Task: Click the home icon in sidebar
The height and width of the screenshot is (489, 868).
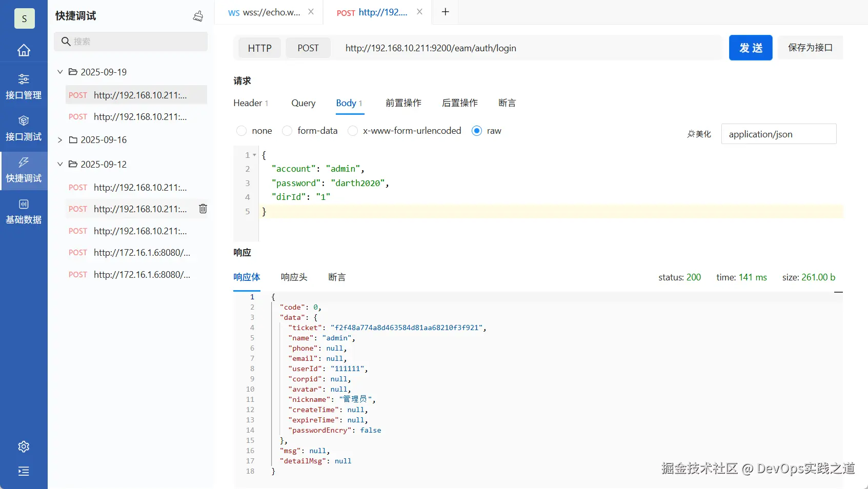Action: (24, 50)
